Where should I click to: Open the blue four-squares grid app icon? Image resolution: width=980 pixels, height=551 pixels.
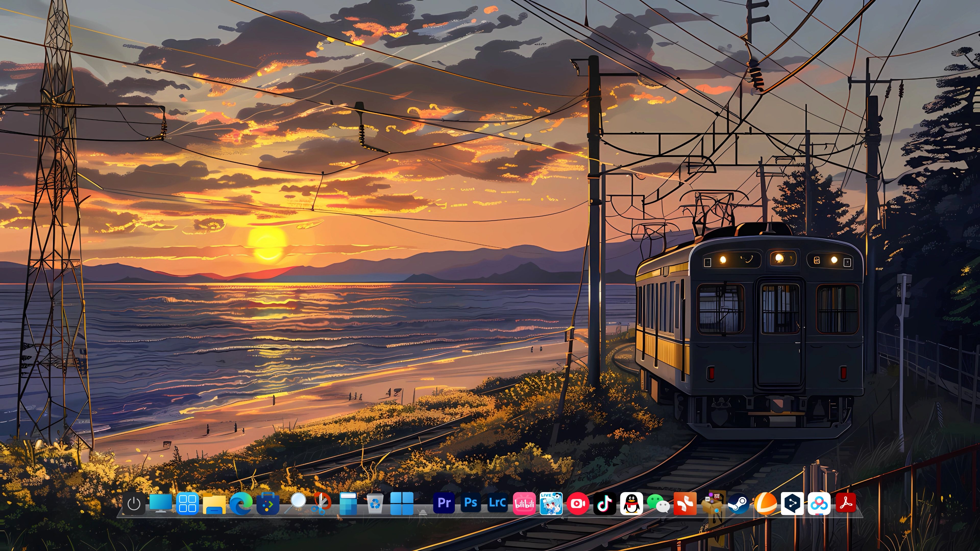point(188,503)
